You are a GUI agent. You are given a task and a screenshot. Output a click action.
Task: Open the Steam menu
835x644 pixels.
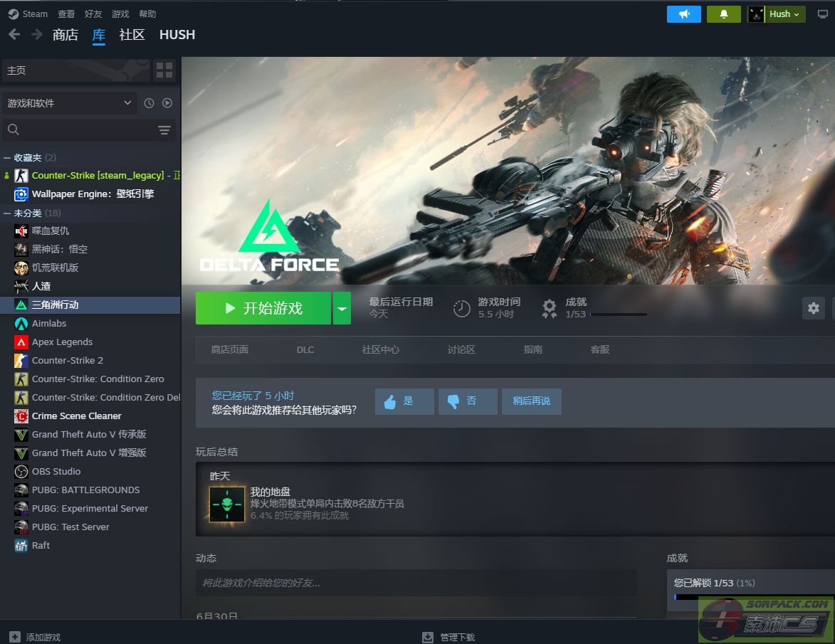tap(35, 14)
